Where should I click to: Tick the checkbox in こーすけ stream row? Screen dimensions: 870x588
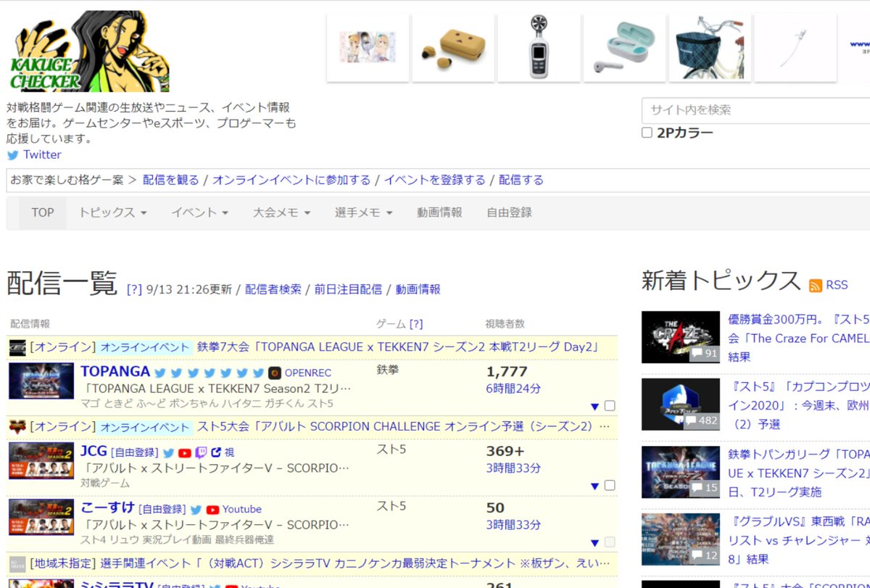[610, 542]
